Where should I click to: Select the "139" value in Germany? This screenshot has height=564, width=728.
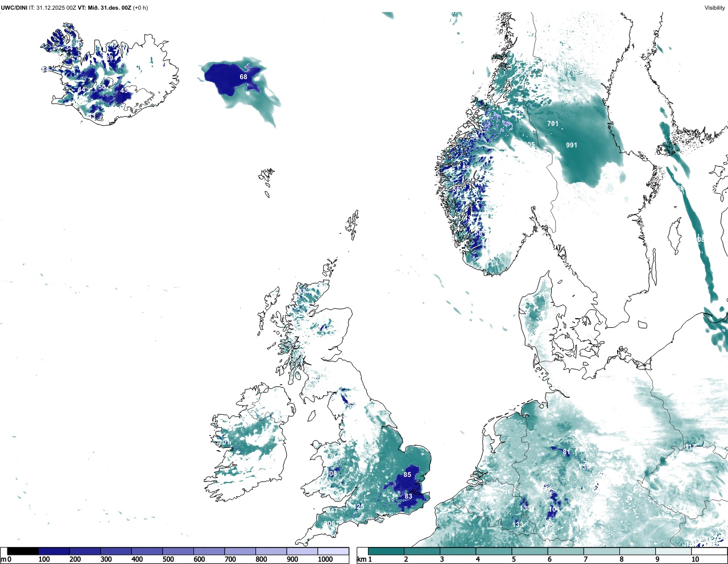(585, 467)
